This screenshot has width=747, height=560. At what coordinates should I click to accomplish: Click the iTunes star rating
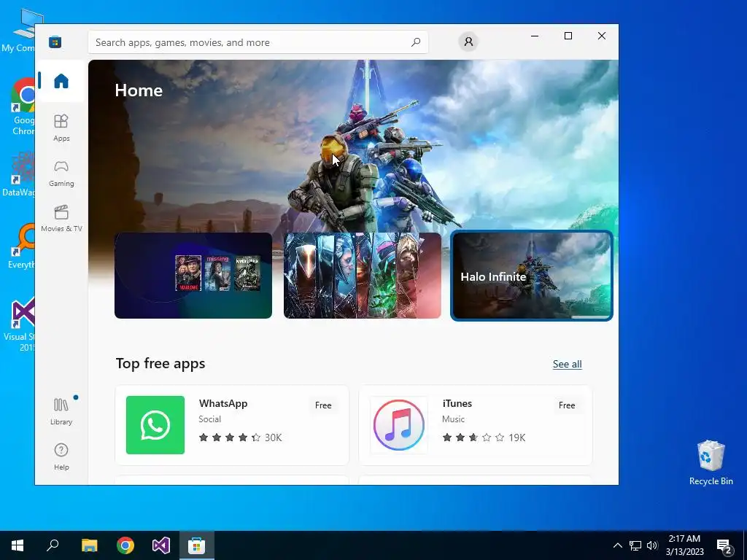tap(473, 437)
